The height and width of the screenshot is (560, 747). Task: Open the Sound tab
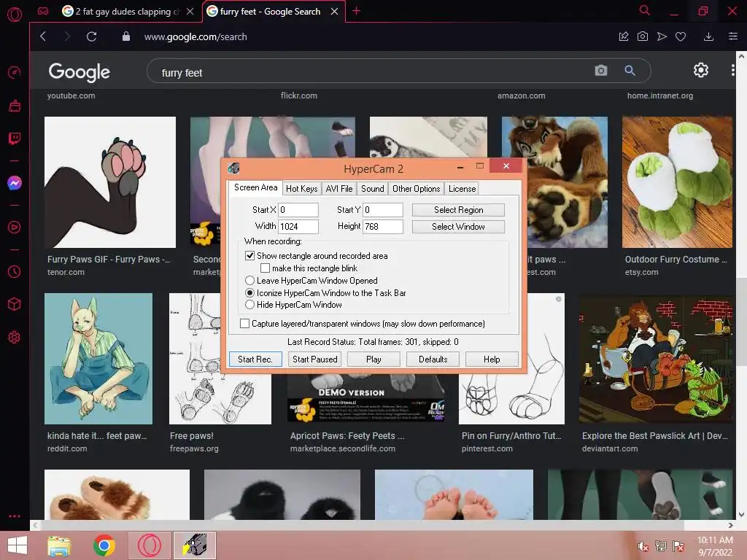point(373,189)
